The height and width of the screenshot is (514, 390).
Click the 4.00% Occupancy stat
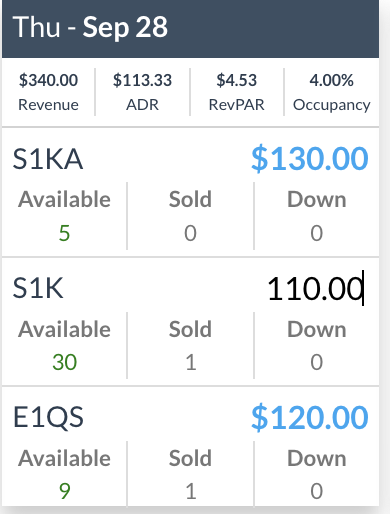tap(332, 92)
